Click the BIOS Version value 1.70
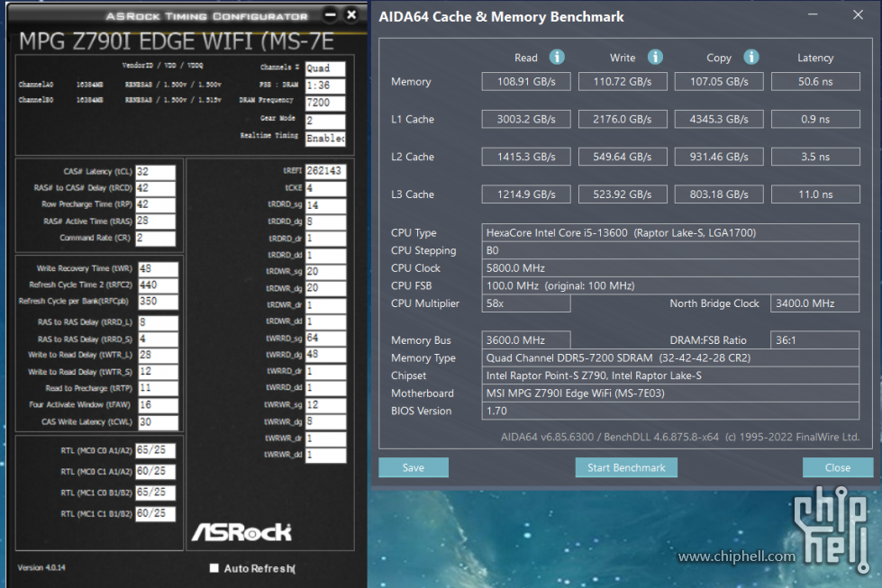This screenshot has height=588, width=882. (670, 411)
